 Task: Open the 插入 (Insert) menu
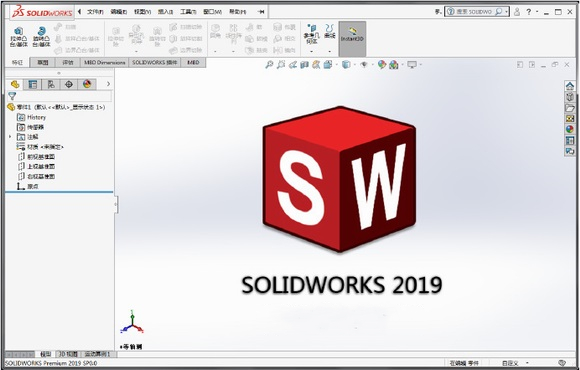pyautogui.click(x=165, y=12)
